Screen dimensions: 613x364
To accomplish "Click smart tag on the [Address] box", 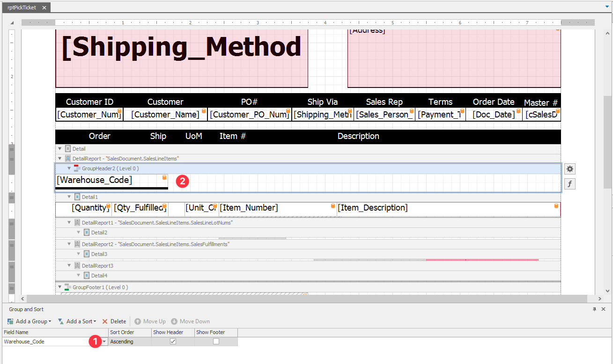I will (x=557, y=29).
